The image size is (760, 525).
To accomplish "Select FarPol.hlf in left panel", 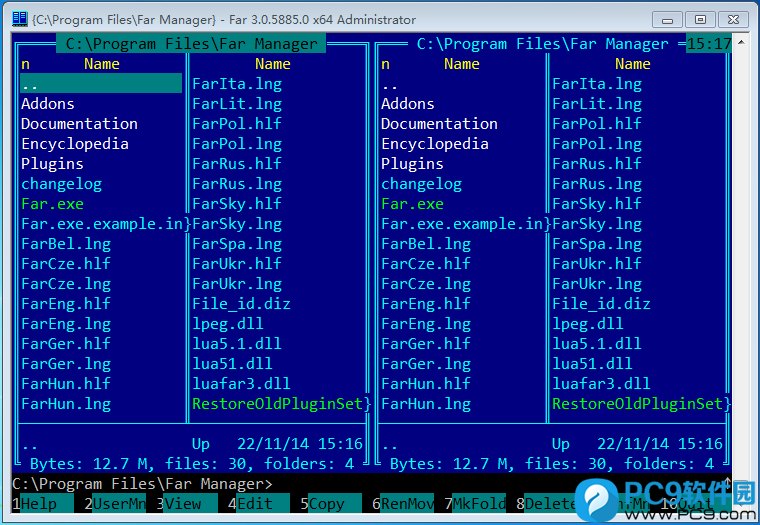I will 237,124.
